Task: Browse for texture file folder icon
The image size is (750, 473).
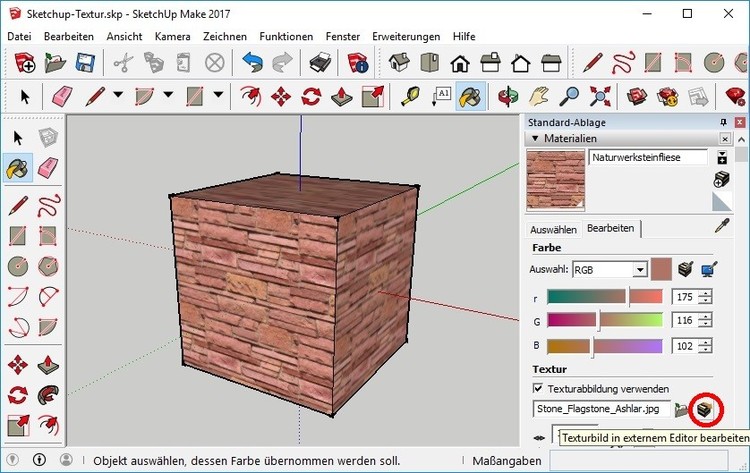Action: (681, 410)
